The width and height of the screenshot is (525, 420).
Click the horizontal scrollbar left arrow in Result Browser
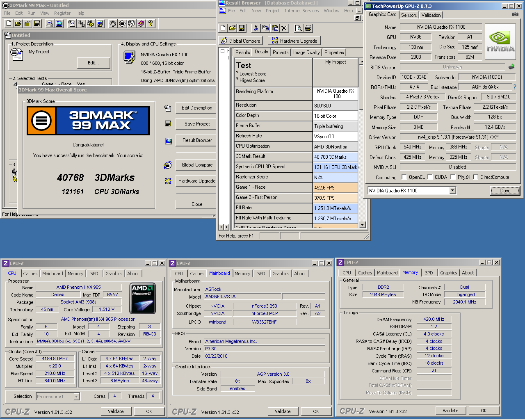(x=221, y=227)
